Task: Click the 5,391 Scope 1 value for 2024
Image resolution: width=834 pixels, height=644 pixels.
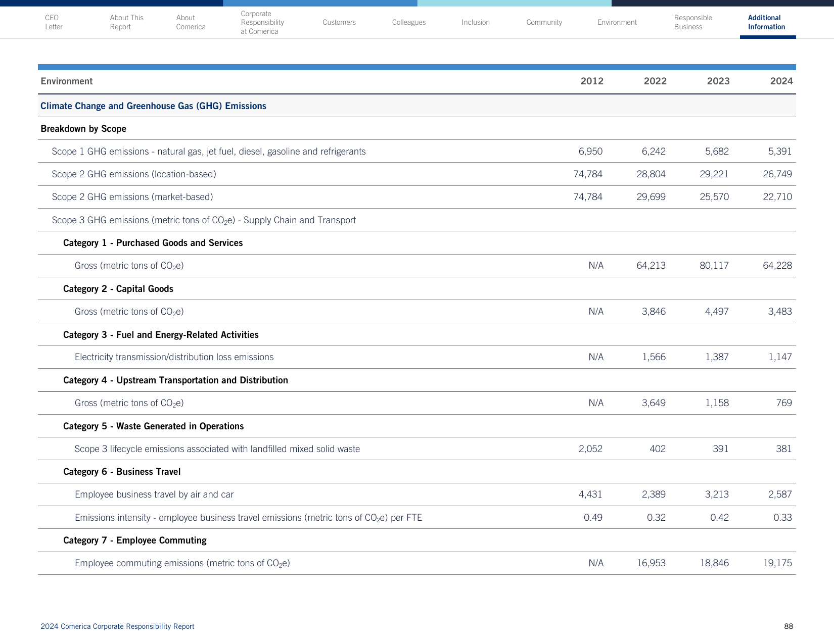Action: [x=780, y=152]
